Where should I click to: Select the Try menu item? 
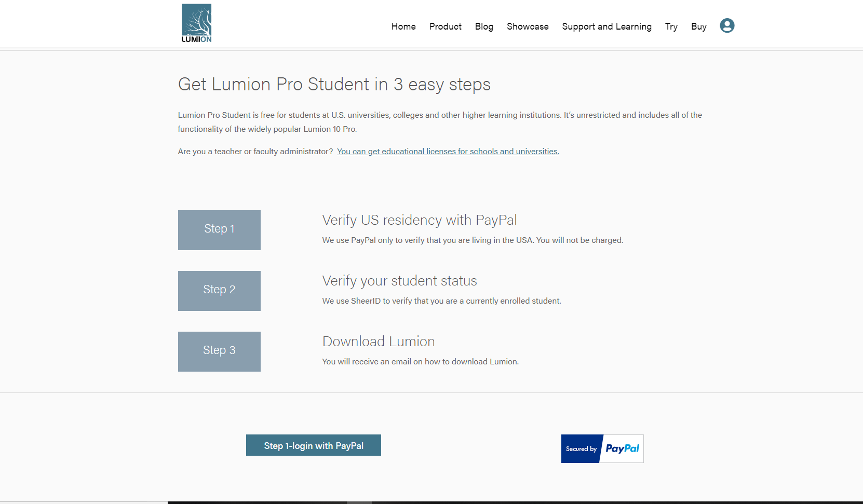pos(671,26)
